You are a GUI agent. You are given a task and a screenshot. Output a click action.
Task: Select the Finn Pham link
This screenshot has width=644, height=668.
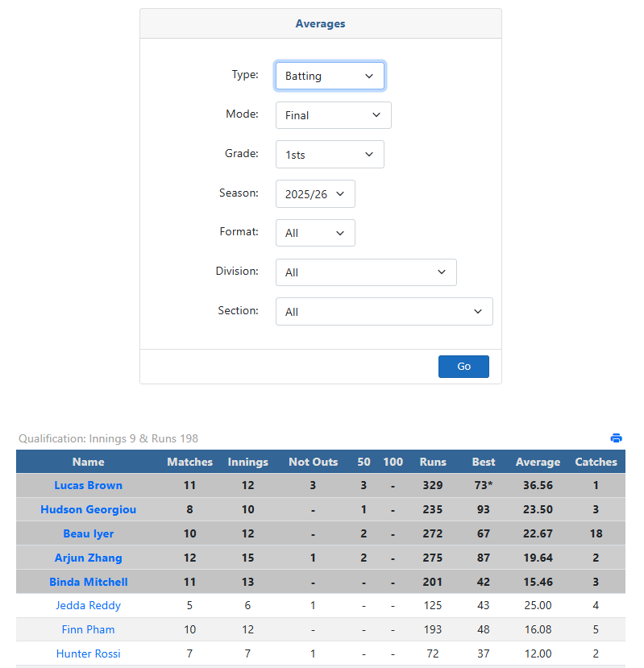[x=88, y=629]
